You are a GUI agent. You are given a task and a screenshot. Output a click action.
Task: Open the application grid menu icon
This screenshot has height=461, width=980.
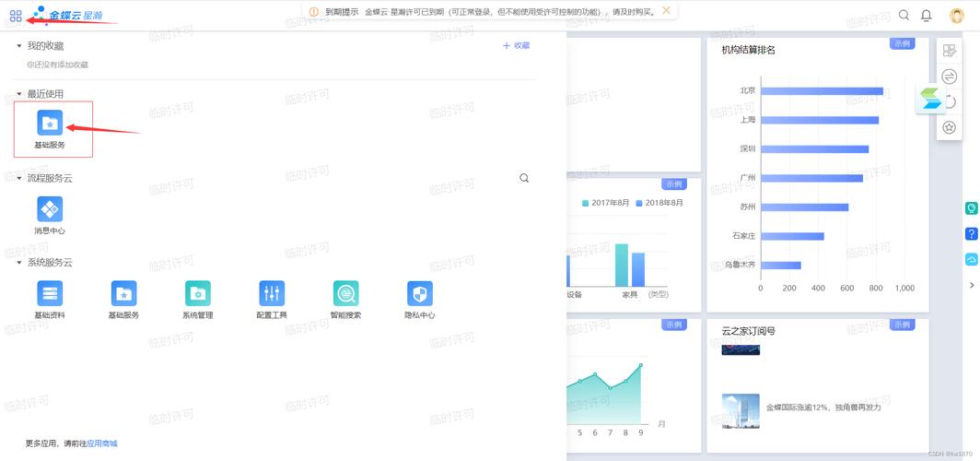click(x=16, y=16)
